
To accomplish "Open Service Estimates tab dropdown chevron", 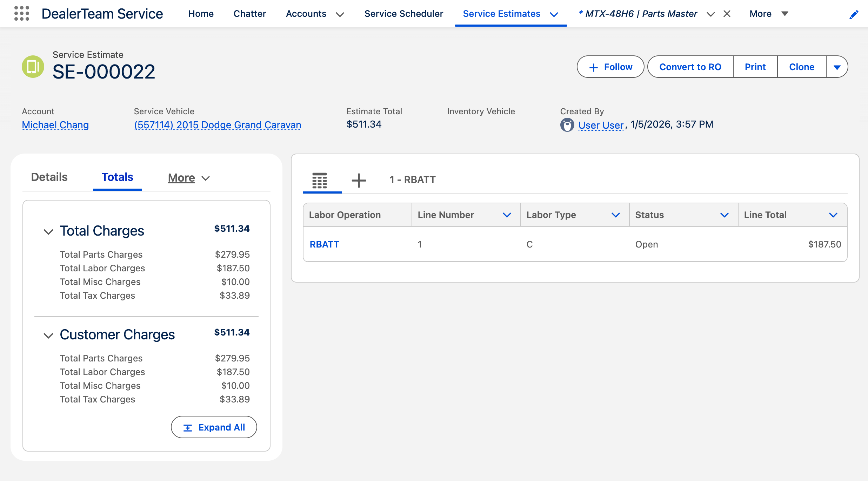I will (554, 14).
